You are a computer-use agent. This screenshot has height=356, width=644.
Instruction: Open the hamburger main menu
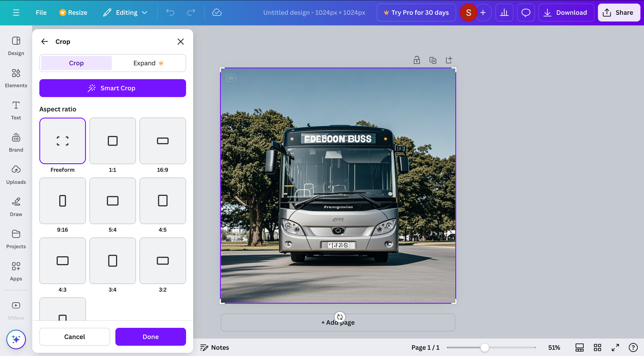(x=16, y=13)
